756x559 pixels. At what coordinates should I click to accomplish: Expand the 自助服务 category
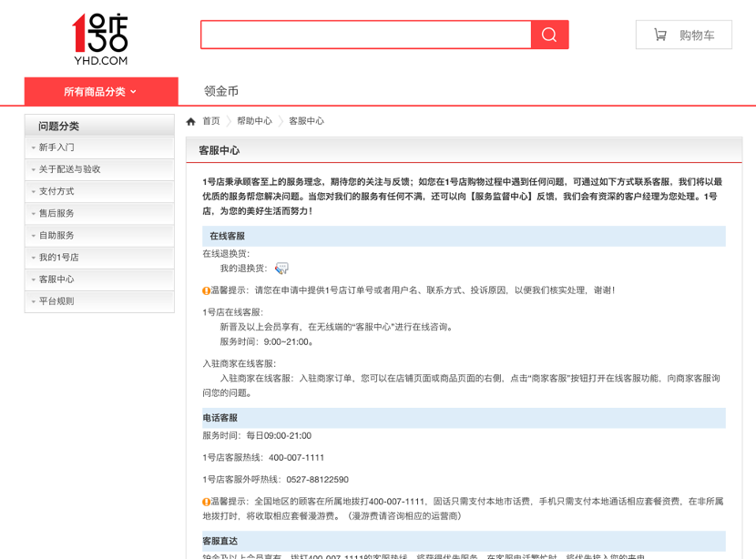[99, 236]
